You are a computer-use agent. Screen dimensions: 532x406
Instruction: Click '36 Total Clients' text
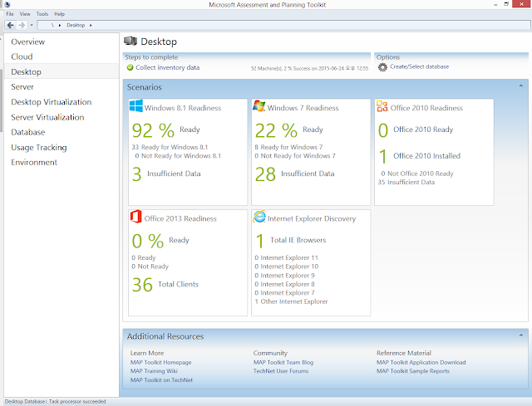(x=165, y=285)
